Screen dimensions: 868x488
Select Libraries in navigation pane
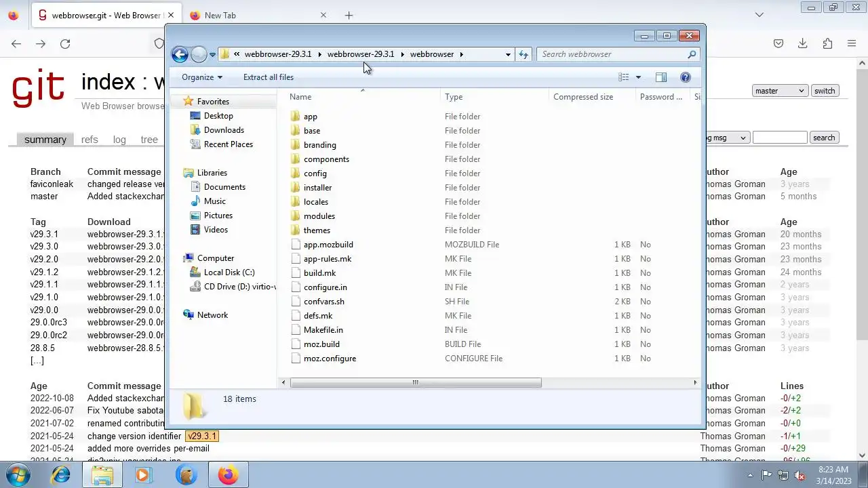(x=212, y=173)
